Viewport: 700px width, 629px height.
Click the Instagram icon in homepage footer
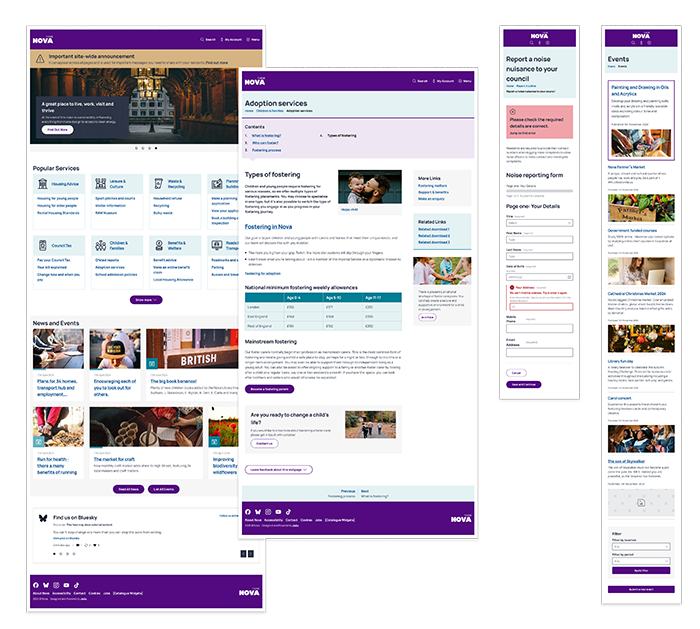(56, 585)
